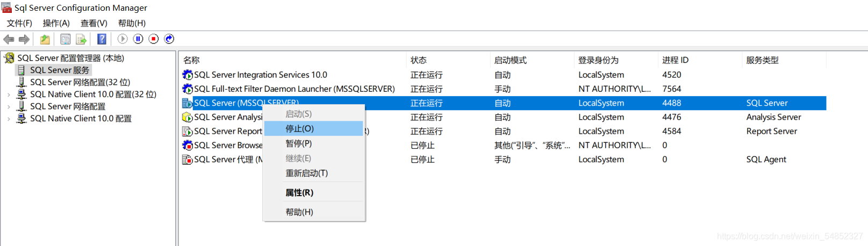Sort by the 进程 ID column header
Screen dimensions: 868x246
[x=700, y=60]
